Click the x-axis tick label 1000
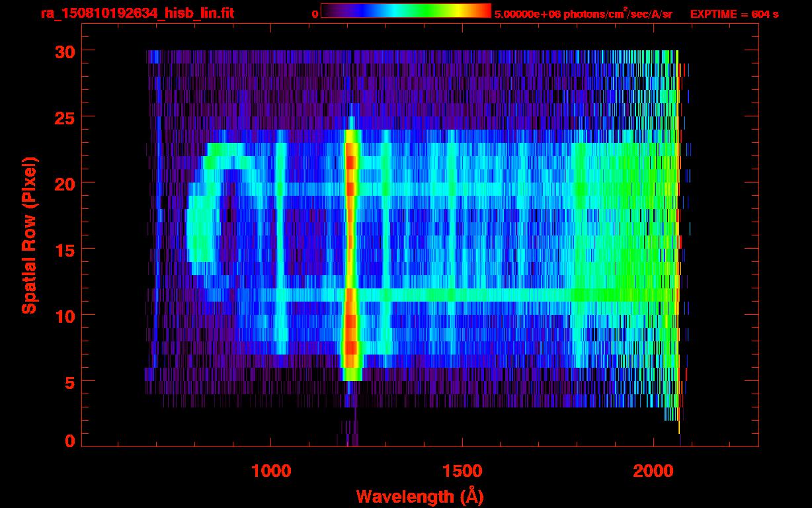812x508 pixels. click(x=272, y=471)
